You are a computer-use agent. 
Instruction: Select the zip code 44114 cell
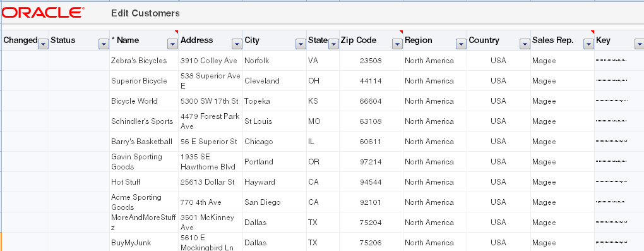click(371, 81)
